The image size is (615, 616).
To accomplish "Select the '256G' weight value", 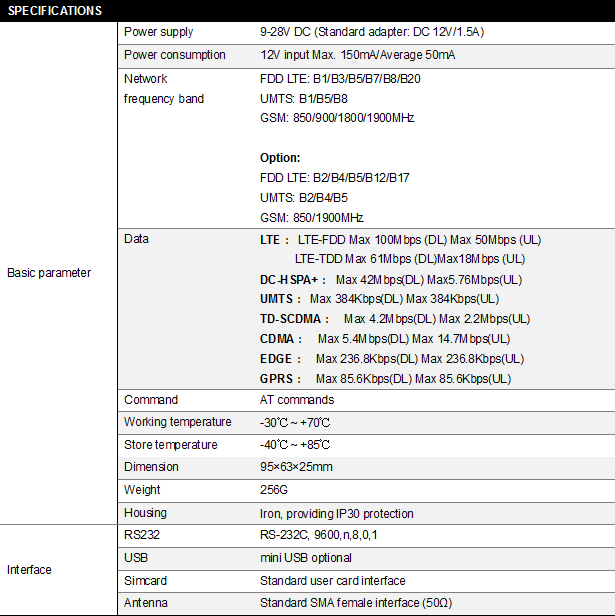I will [x=274, y=490].
